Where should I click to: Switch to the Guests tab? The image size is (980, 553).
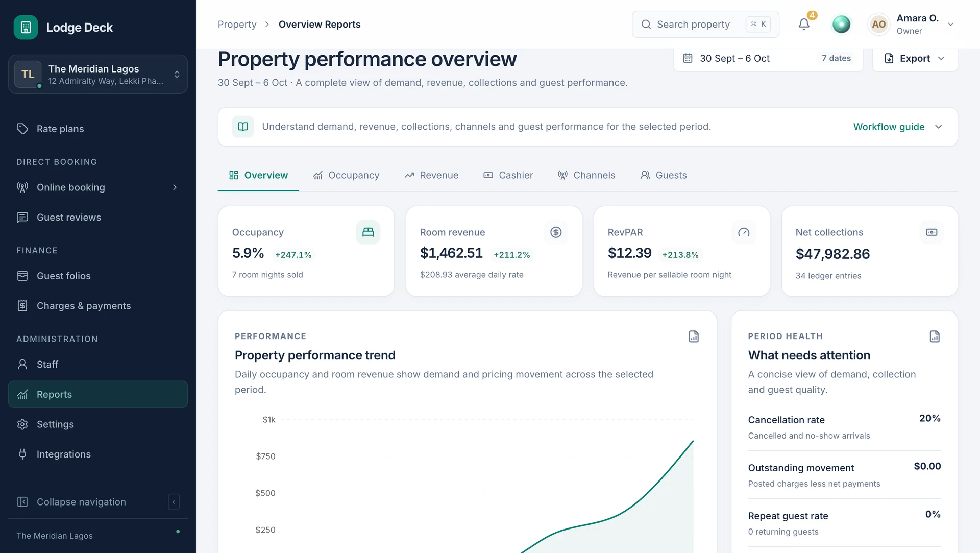click(664, 175)
